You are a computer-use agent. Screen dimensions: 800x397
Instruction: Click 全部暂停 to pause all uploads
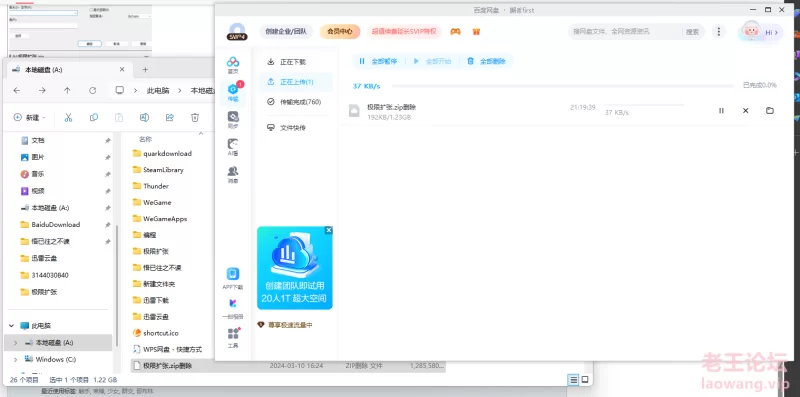pyautogui.click(x=379, y=61)
